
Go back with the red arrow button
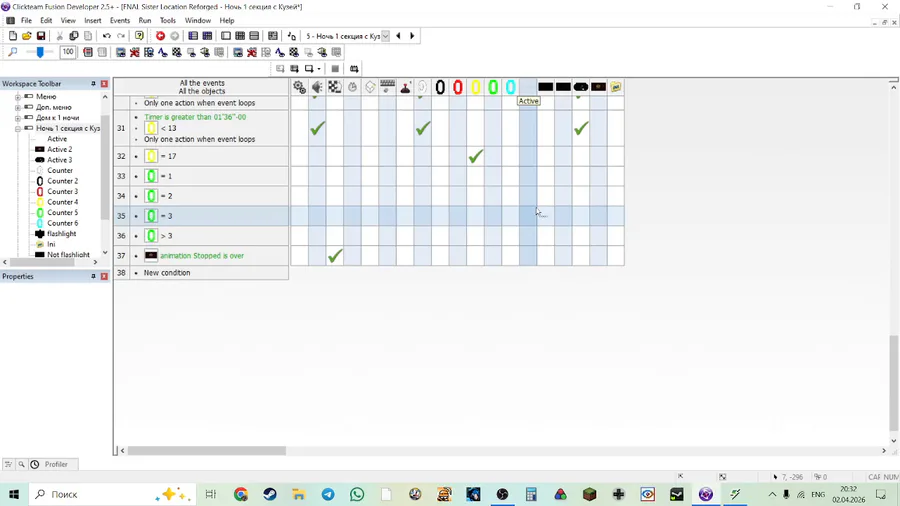(x=160, y=36)
